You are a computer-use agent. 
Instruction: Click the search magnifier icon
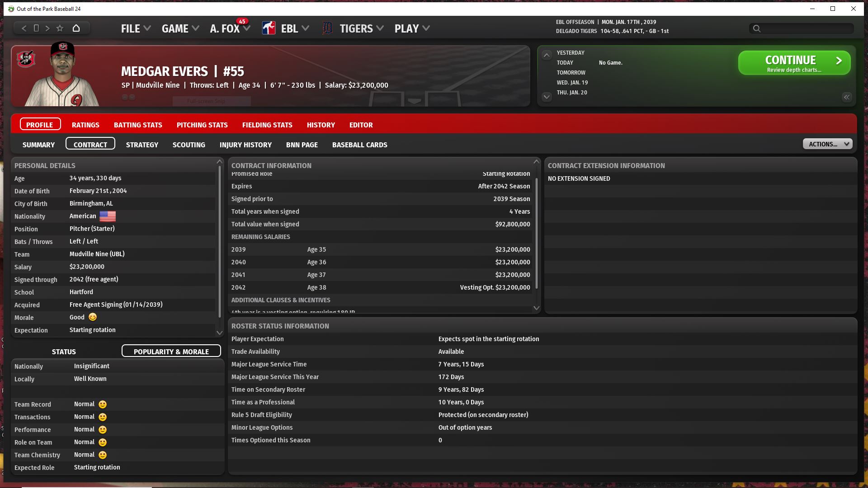point(757,29)
